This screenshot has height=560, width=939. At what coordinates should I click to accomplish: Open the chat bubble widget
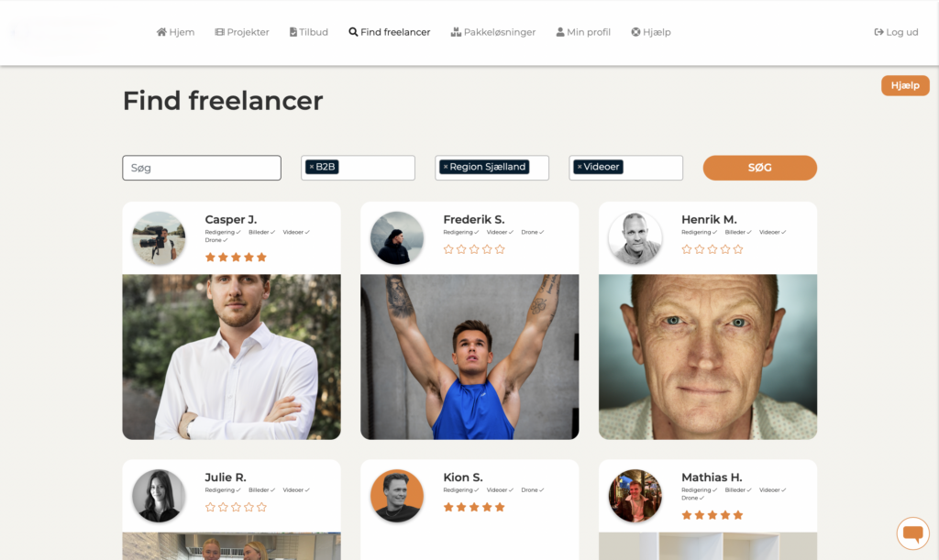(x=912, y=533)
